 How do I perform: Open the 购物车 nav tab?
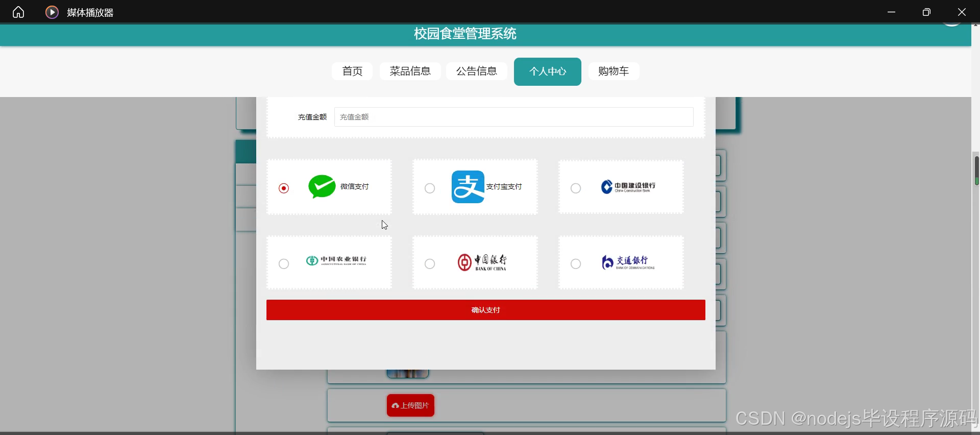(614, 71)
